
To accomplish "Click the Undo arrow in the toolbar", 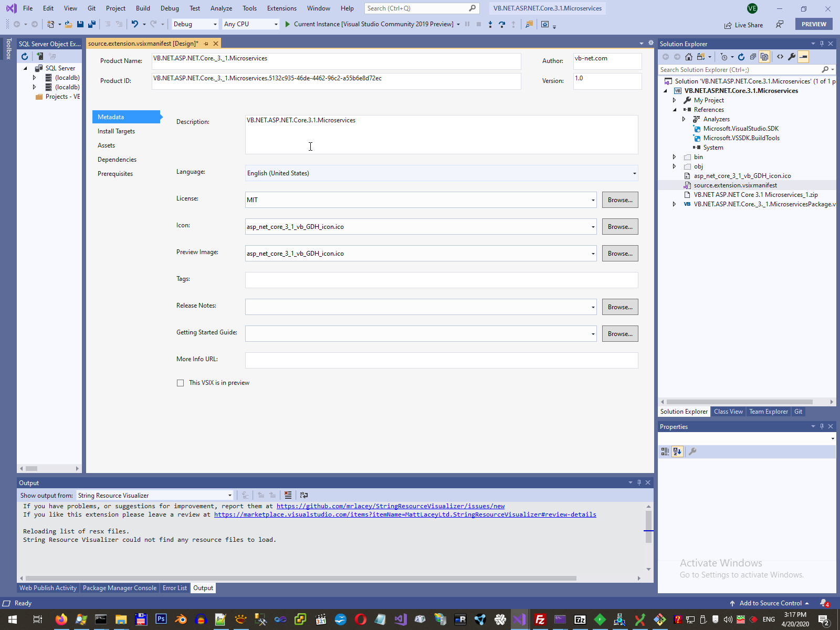I will point(135,24).
